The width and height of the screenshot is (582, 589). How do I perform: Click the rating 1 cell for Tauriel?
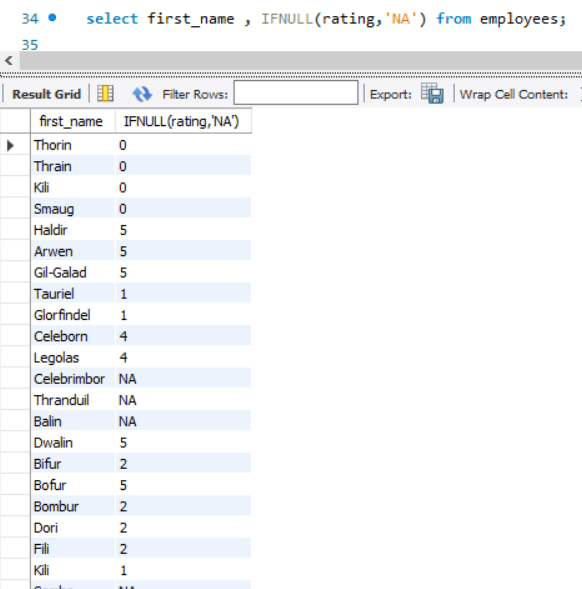click(183, 293)
